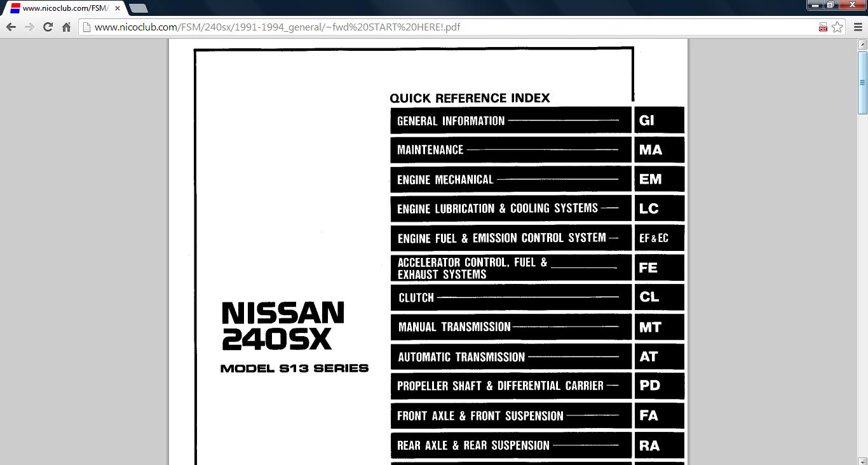The width and height of the screenshot is (868, 465).
Task: Open a new tab
Action: pos(138,8)
